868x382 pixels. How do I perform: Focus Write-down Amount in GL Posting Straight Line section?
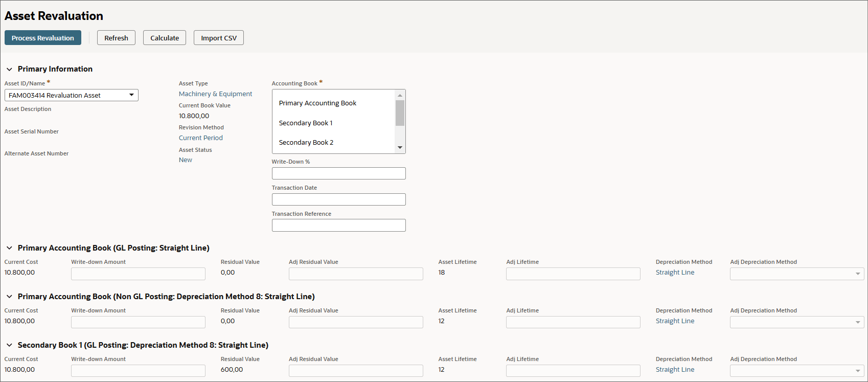point(138,274)
